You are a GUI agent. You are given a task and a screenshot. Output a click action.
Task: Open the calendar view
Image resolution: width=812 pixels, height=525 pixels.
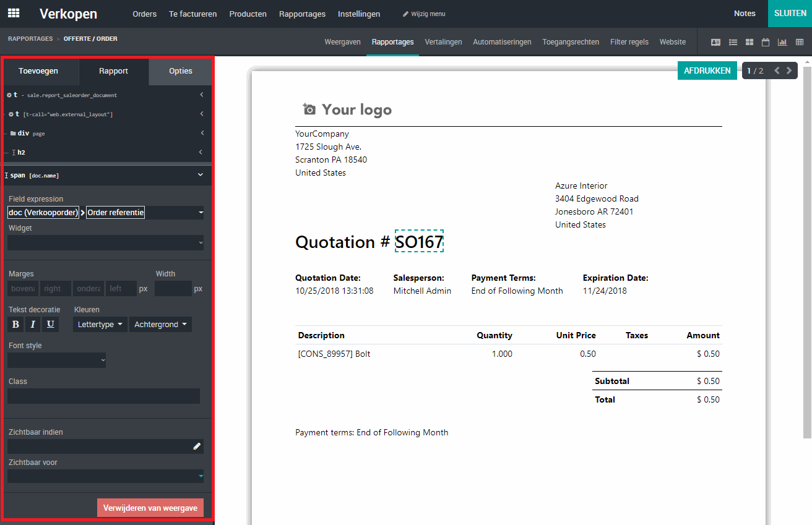point(766,42)
